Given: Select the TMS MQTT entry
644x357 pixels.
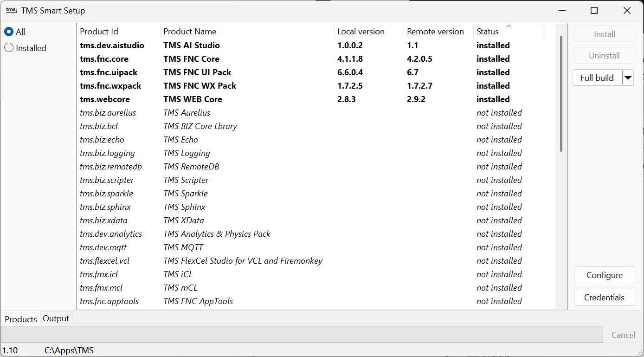Looking at the screenshot, I should click(183, 247).
